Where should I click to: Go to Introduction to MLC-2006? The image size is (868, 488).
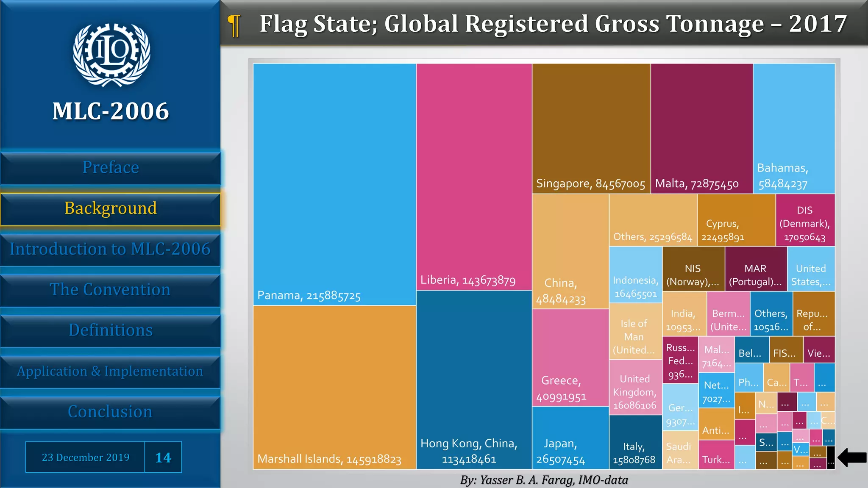[x=110, y=249]
